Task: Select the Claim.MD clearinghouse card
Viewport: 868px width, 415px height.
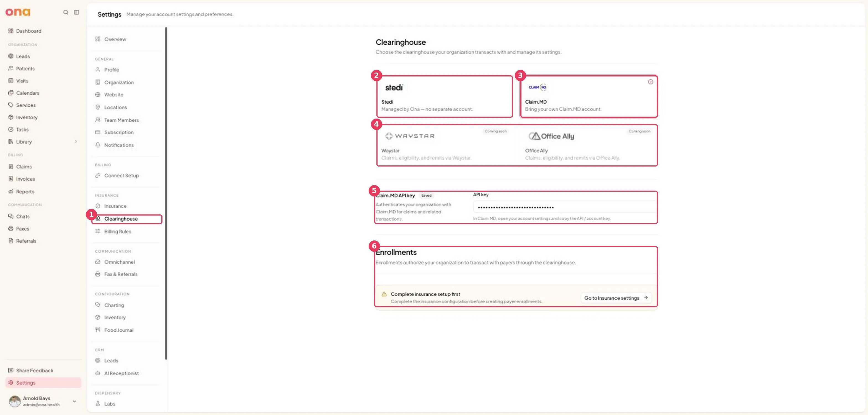Action: coord(589,97)
